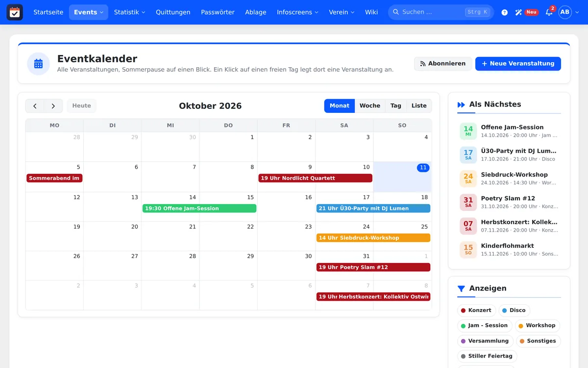Open Offene Jam-Session in upcoming list
Viewport: 588px width, 368px height.
(x=509, y=131)
